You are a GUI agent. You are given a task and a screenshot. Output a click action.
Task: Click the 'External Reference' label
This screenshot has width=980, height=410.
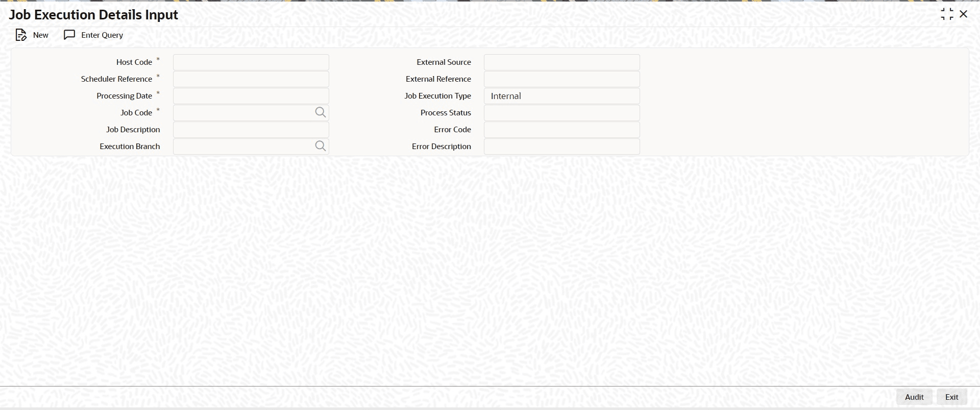point(438,79)
